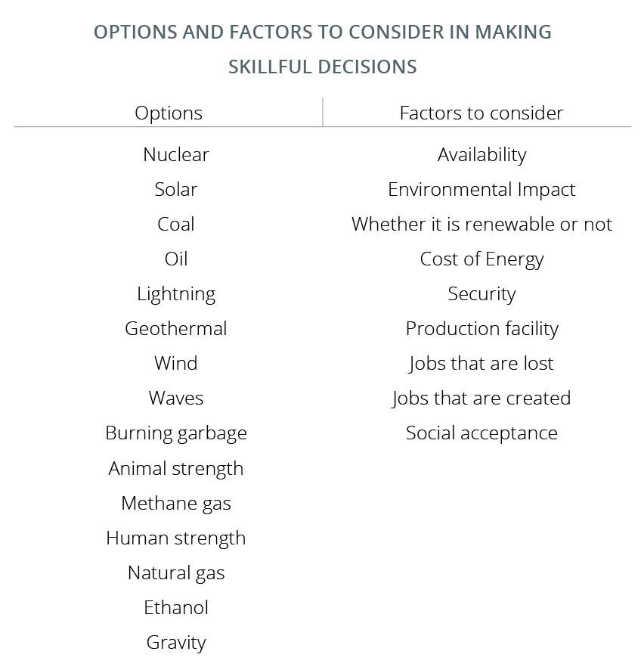Click the 'Production facility' factor text

[481, 329]
